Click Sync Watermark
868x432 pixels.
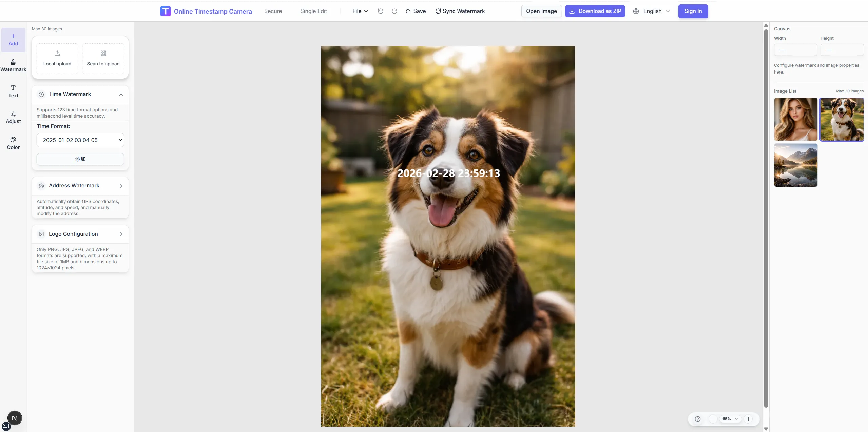pos(460,11)
